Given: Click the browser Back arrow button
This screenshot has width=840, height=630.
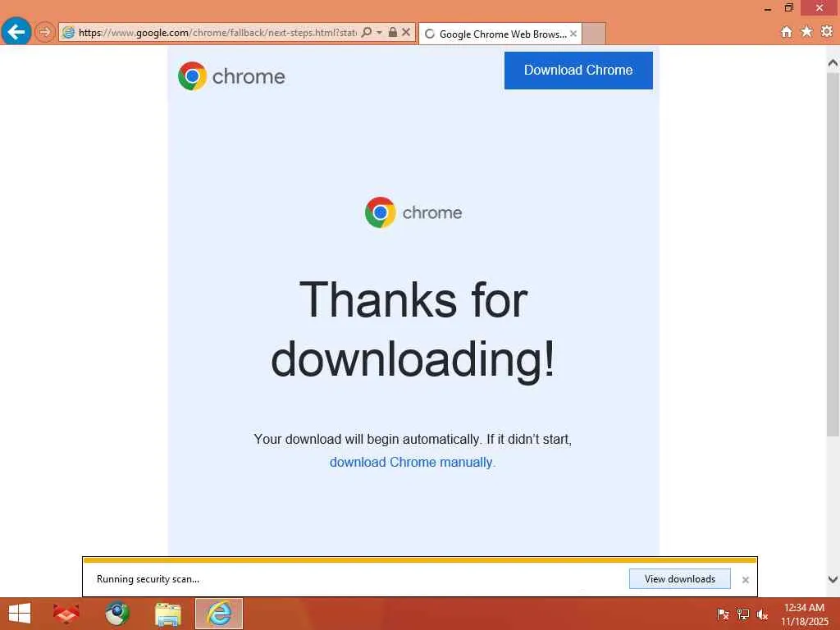Looking at the screenshot, I should point(16,32).
